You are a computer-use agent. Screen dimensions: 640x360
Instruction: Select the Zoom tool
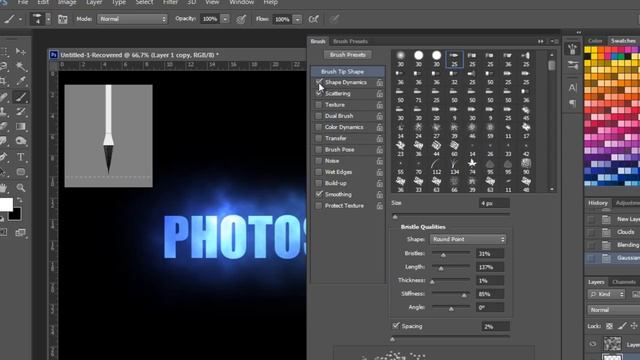(x=20, y=188)
